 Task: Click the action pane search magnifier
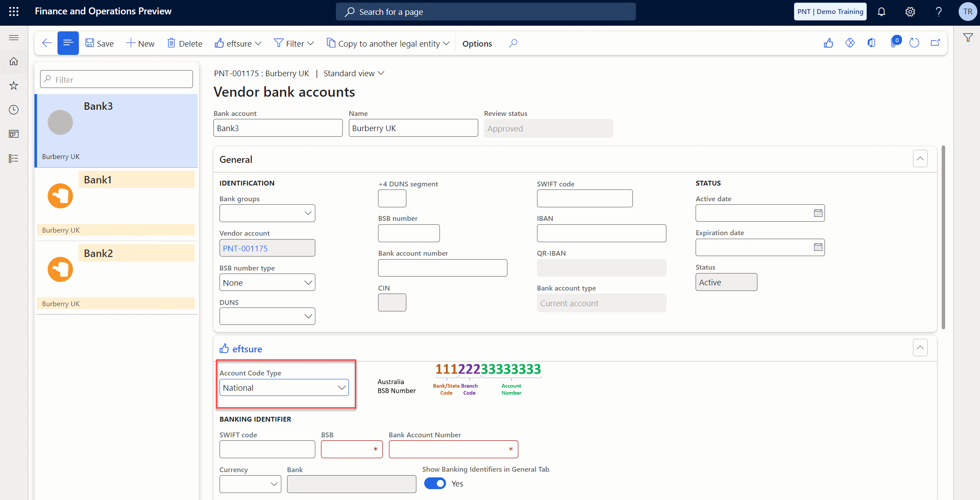513,43
